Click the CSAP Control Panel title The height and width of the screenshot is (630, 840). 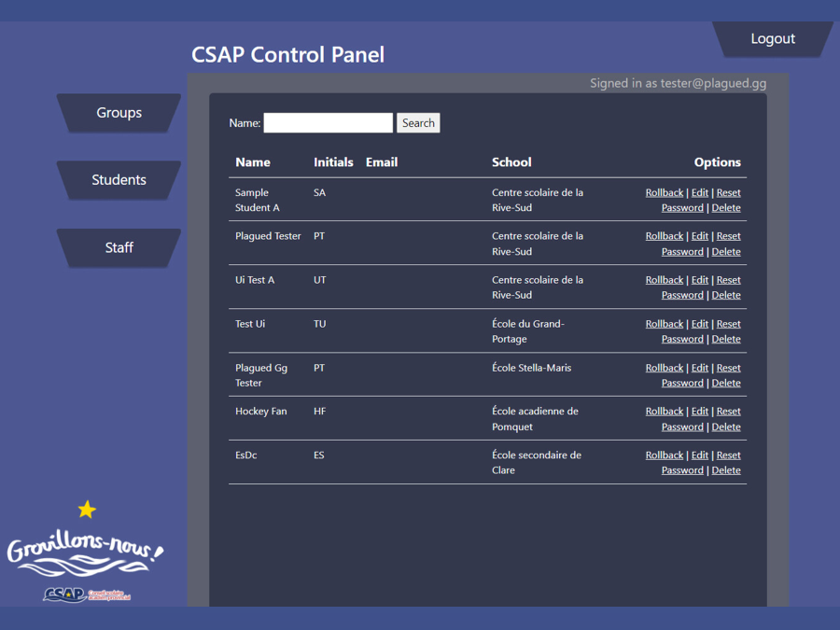pos(287,55)
